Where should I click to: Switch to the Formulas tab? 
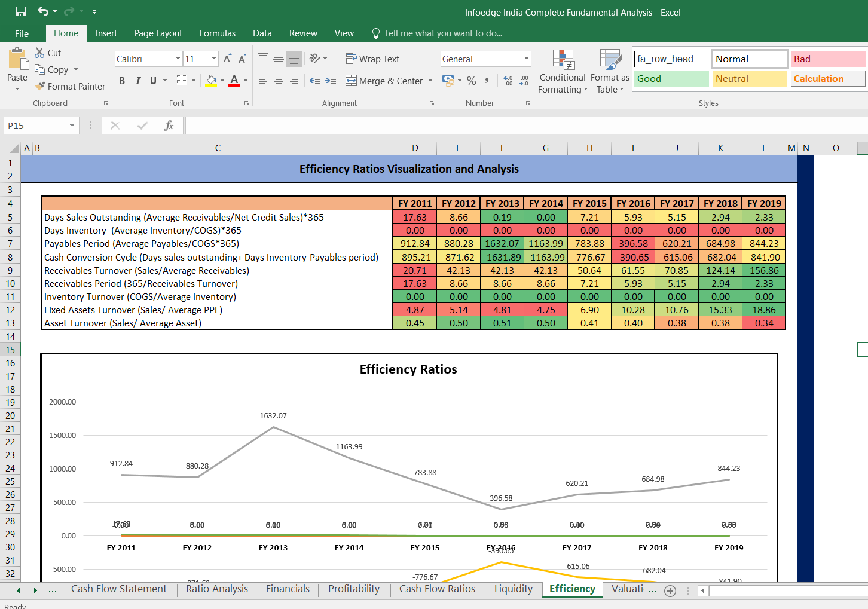coord(218,33)
